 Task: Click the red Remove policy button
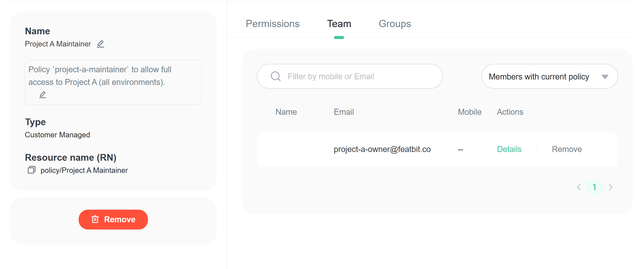point(113,220)
